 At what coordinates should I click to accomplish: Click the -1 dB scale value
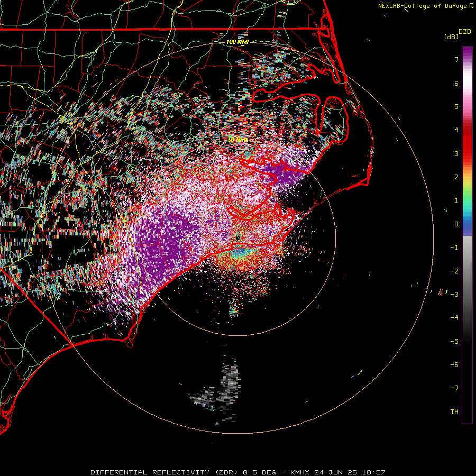[x=454, y=248]
